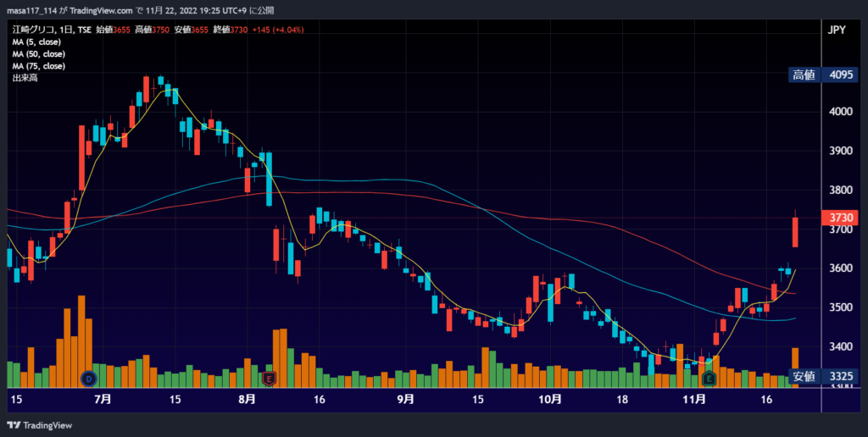Click the TradingView.com link in the header
The width and height of the screenshot is (868, 437).
[x=102, y=10]
